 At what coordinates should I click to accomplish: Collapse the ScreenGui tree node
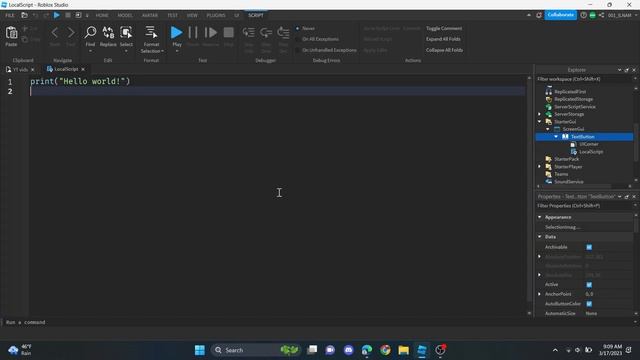(x=548, y=129)
